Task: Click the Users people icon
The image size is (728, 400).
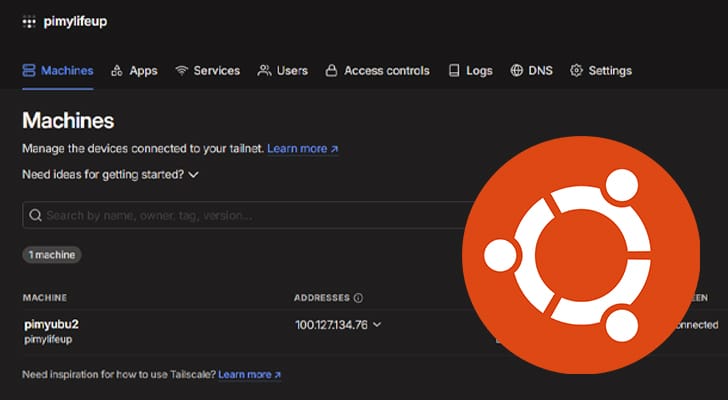Action: [264, 71]
